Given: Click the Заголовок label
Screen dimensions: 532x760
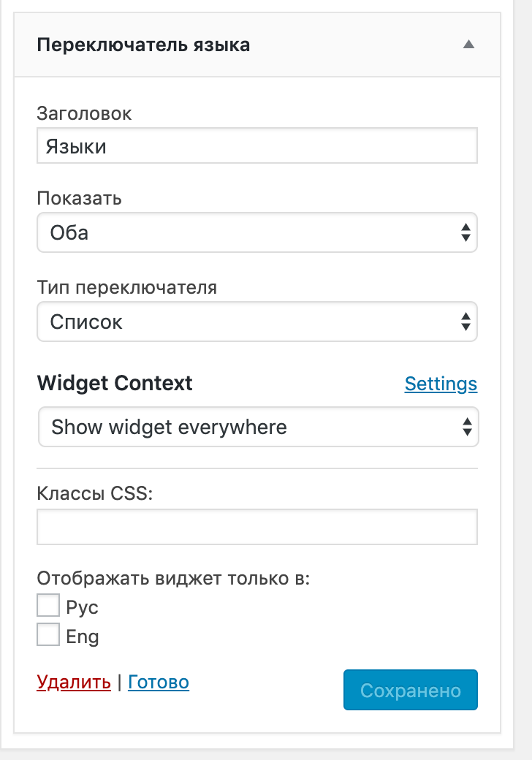Looking at the screenshot, I should click(84, 113).
